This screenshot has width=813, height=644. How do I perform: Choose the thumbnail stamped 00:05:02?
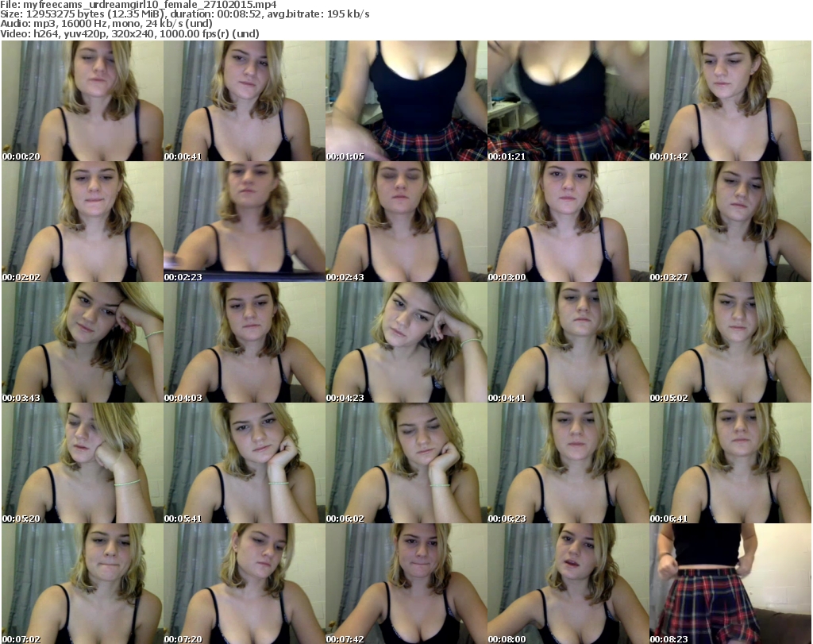[730, 342]
